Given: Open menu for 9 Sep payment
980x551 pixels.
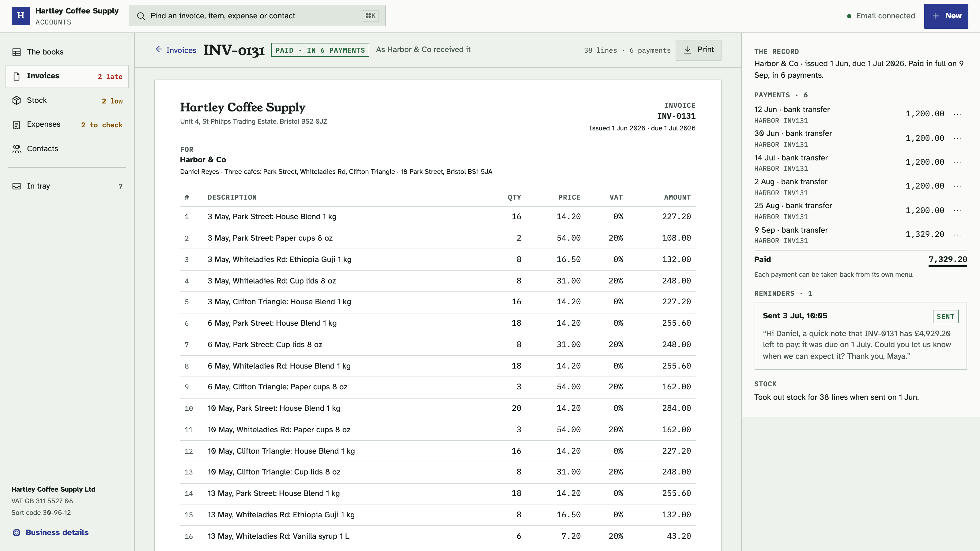Looking at the screenshot, I should (x=958, y=234).
